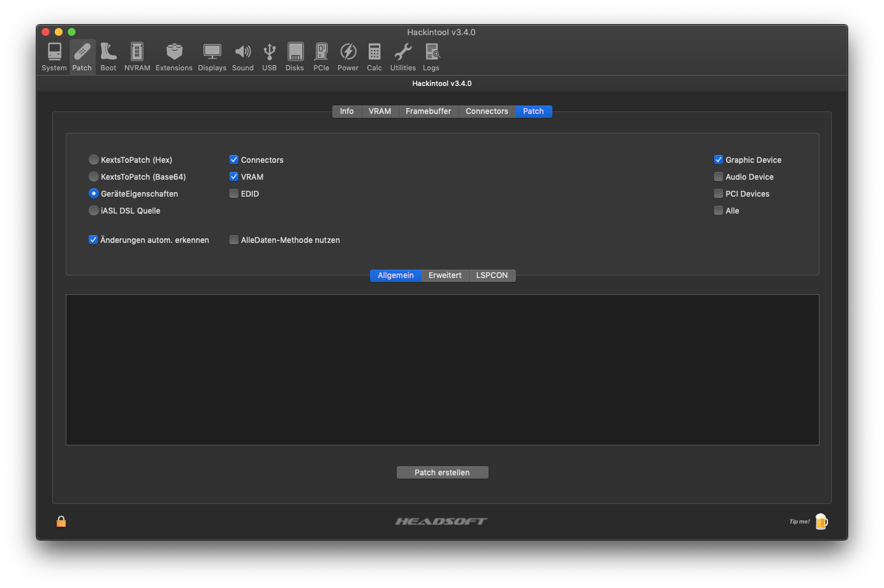Switch to the VRAM tab
Viewport: 884px width, 588px height.
coord(380,111)
